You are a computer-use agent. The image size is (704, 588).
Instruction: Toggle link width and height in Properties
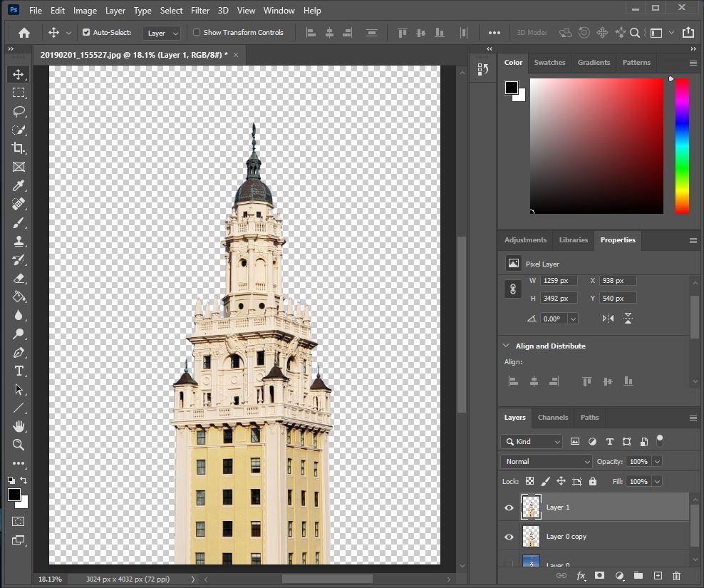point(513,289)
